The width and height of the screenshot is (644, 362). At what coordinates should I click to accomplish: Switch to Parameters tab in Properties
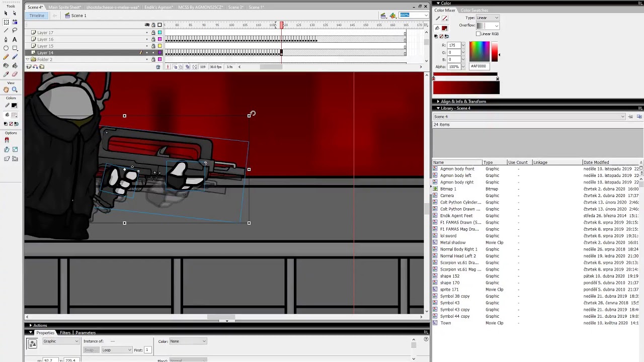coord(86,333)
